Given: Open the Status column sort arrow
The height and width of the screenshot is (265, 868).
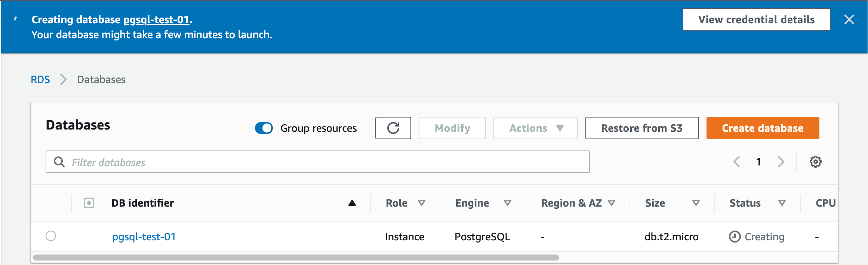Looking at the screenshot, I should click(x=782, y=203).
